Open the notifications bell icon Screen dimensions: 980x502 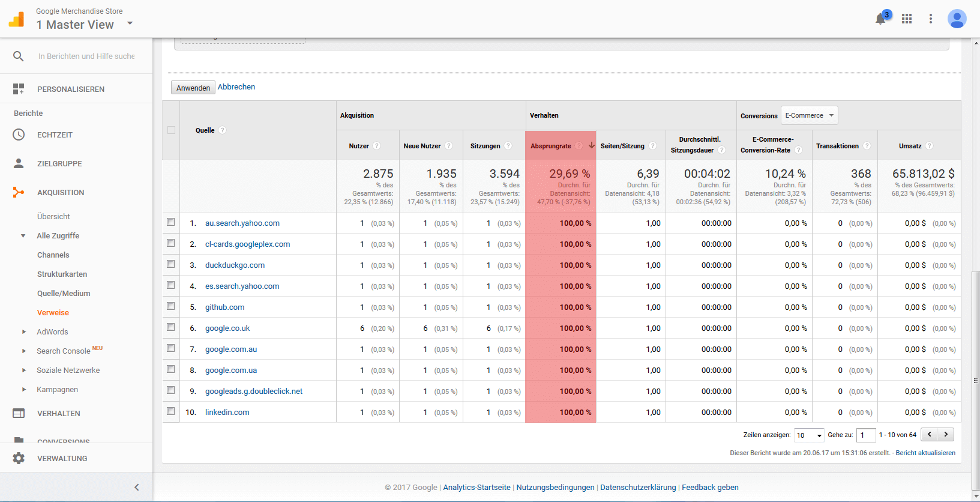point(880,19)
